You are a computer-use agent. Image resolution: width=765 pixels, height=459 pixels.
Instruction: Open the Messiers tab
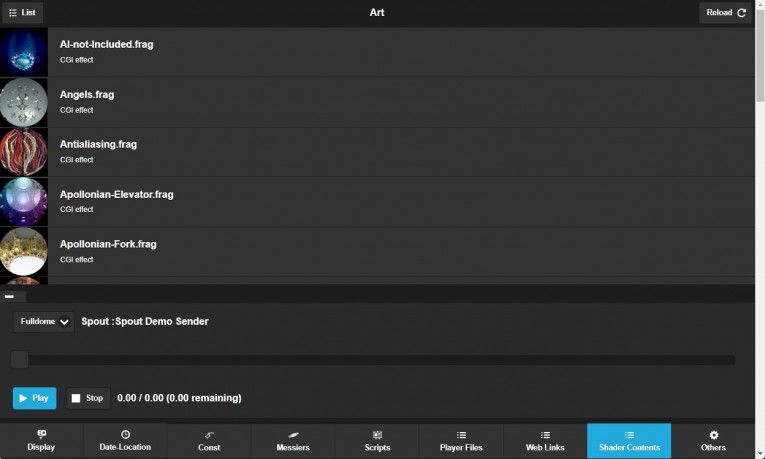point(293,441)
